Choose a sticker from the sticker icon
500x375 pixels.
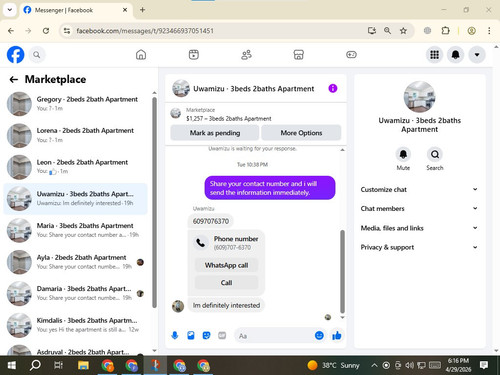[206, 335]
